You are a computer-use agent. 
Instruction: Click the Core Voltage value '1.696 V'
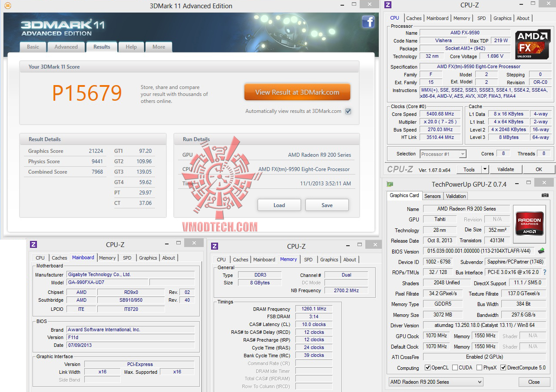click(495, 56)
